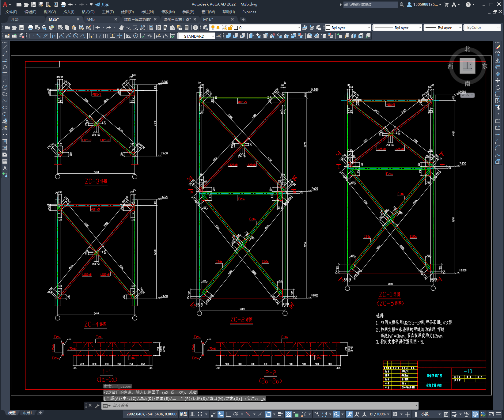Click the Help question mark toolbar icon
The height and width of the screenshot is (420, 504).
pyautogui.click(x=195, y=28)
